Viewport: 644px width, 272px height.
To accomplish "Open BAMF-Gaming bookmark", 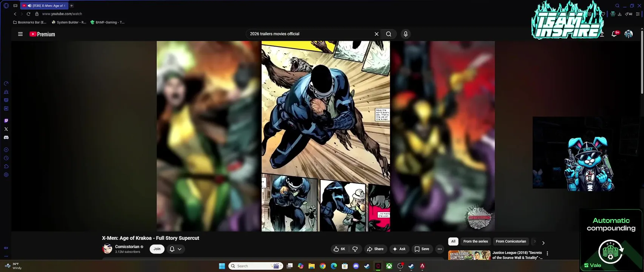I will click(x=107, y=22).
